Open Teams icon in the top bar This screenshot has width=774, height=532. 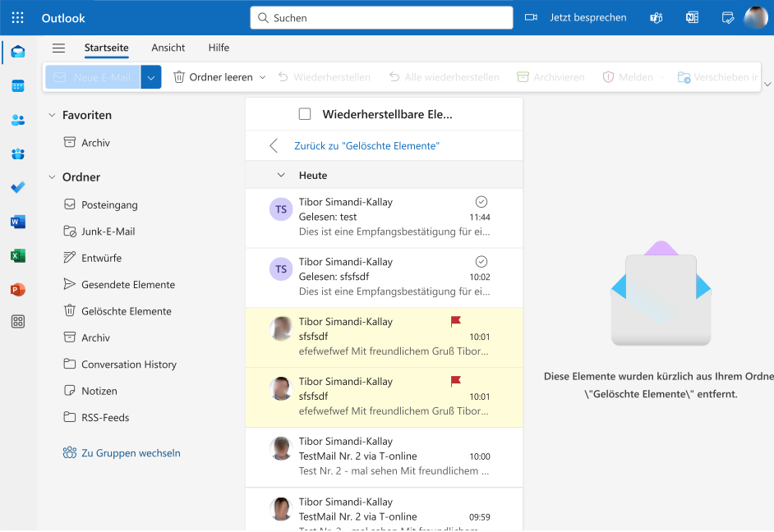[656, 17]
